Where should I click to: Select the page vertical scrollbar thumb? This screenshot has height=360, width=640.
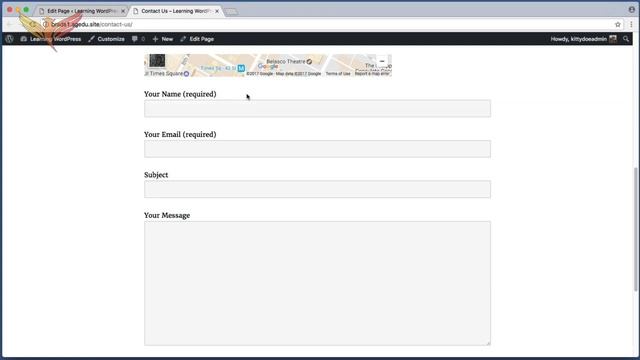[x=636, y=229]
